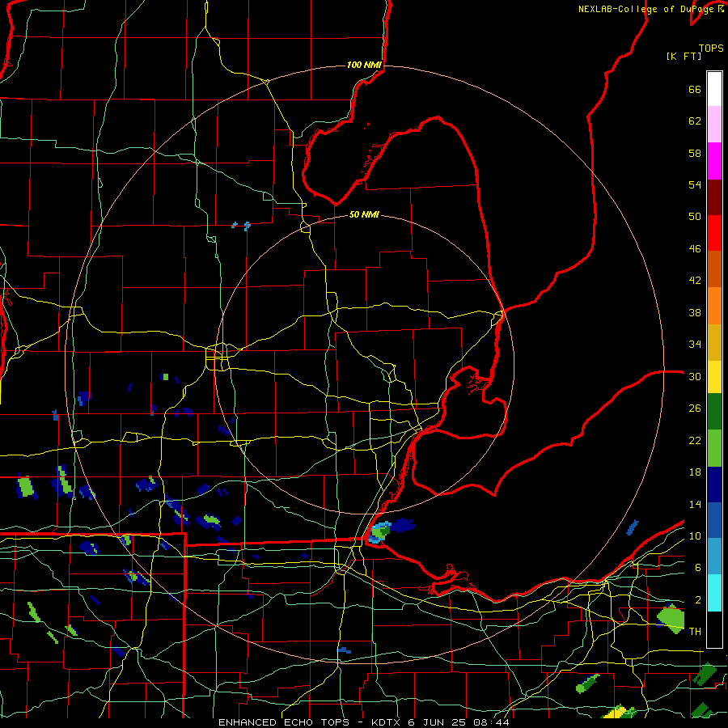Click the yellow echo top at bottom edge
The image size is (728, 728).
pos(620,712)
